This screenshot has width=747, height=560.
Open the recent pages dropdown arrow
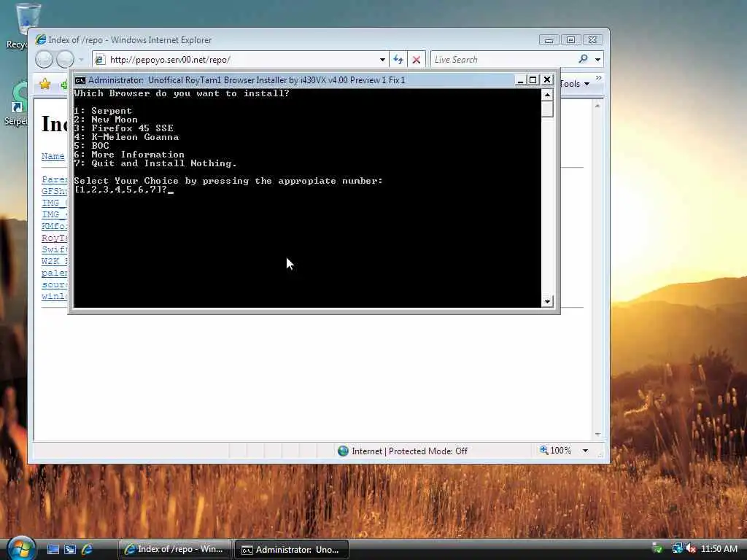[x=81, y=60]
